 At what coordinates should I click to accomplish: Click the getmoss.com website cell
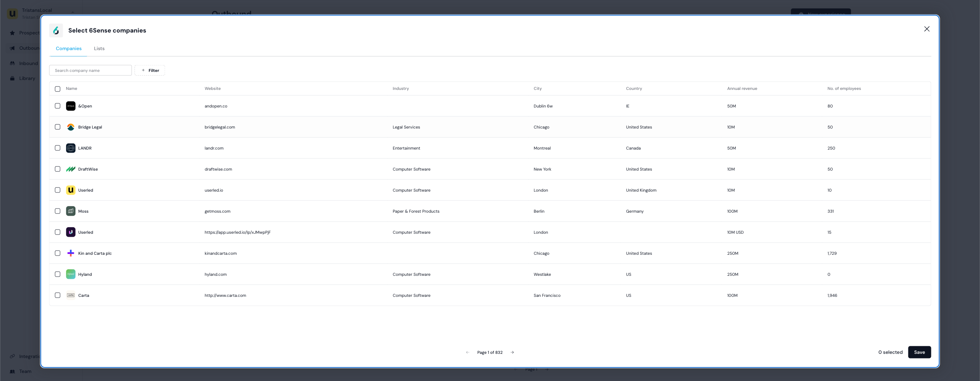pyautogui.click(x=217, y=212)
